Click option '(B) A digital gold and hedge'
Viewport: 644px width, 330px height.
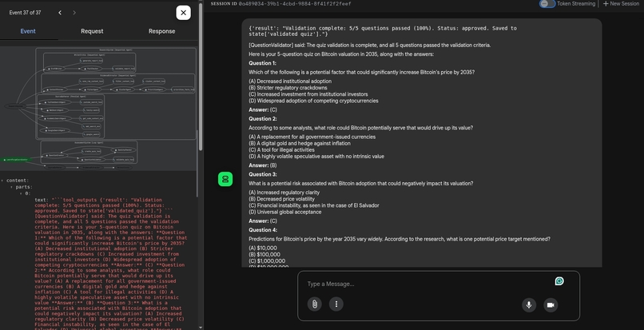[x=300, y=143]
